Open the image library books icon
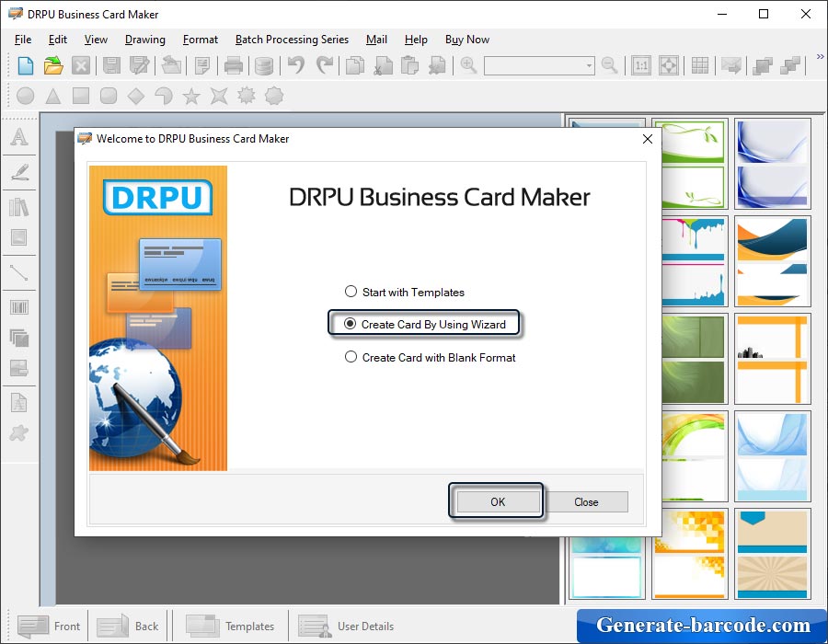Image resolution: width=828 pixels, height=644 pixels. pyautogui.click(x=19, y=207)
